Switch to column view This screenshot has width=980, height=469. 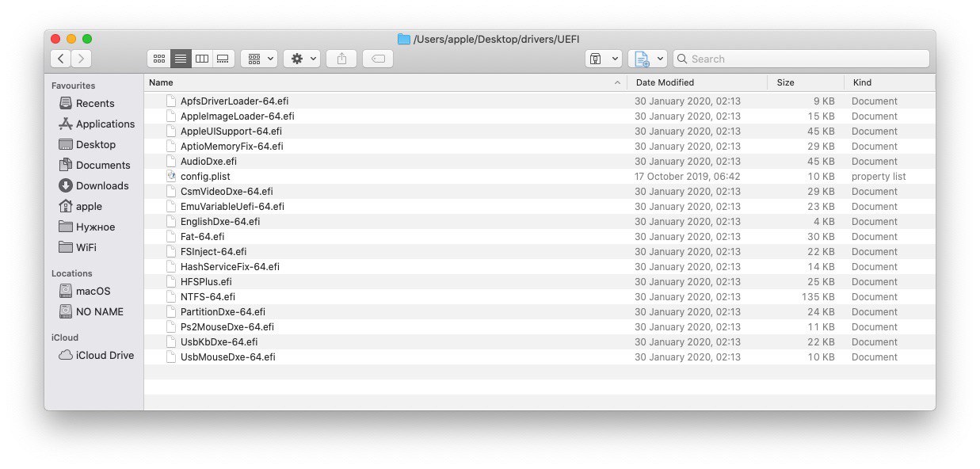[x=202, y=59]
